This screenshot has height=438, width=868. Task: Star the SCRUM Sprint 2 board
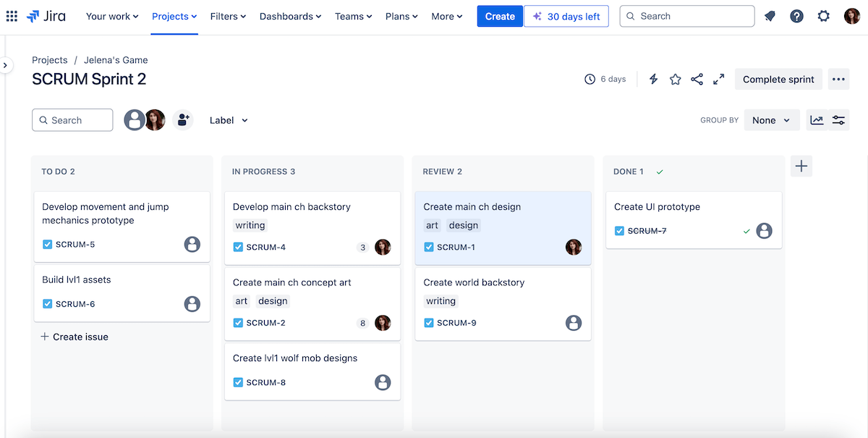click(675, 79)
